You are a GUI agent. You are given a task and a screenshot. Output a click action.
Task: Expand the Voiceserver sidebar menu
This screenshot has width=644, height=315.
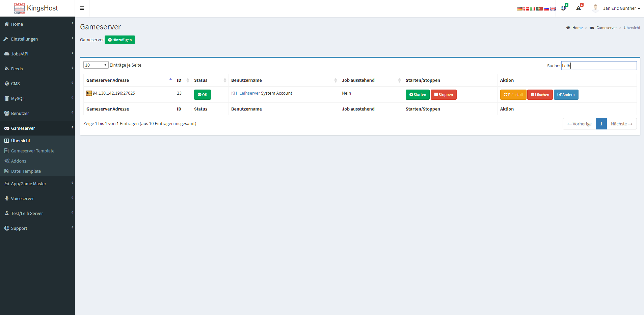pyautogui.click(x=22, y=198)
